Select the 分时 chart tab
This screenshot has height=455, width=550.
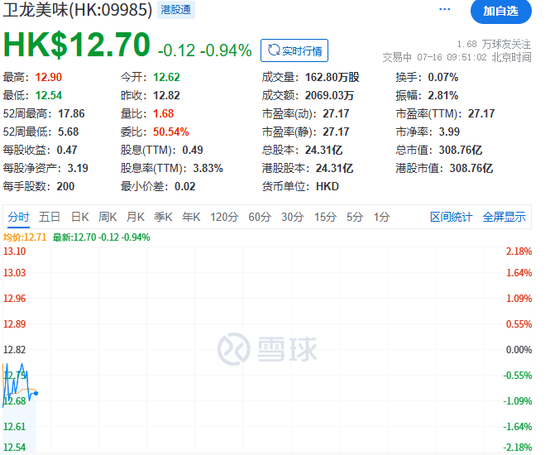click(19, 217)
